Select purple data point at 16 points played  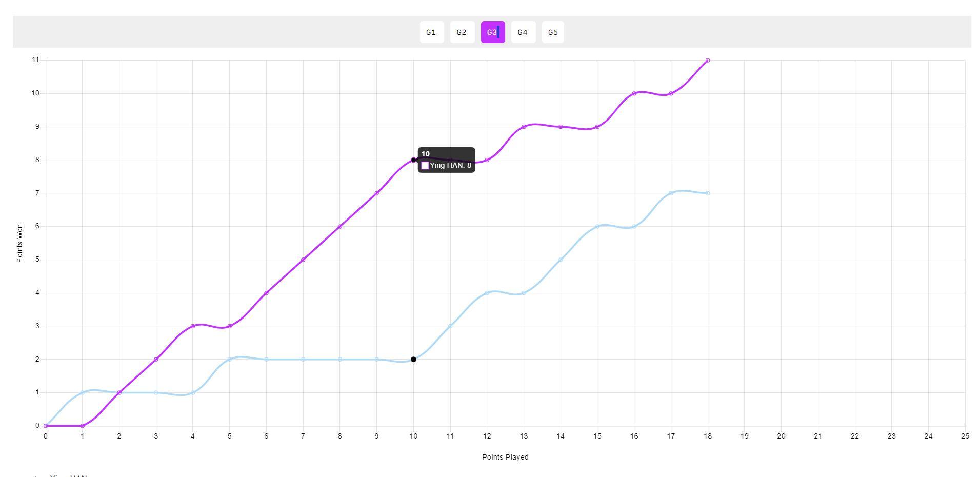click(634, 93)
